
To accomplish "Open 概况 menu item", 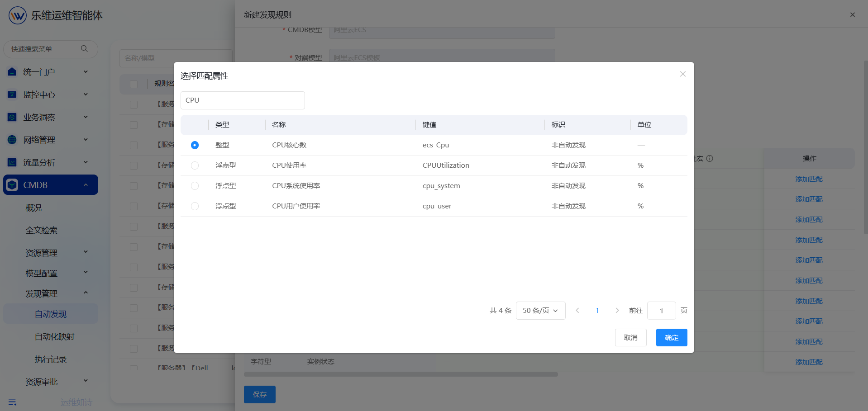I will [x=33, y=208].
